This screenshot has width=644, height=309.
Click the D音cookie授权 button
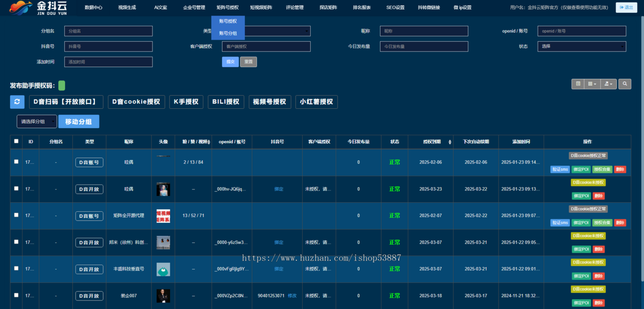point(136,102)
